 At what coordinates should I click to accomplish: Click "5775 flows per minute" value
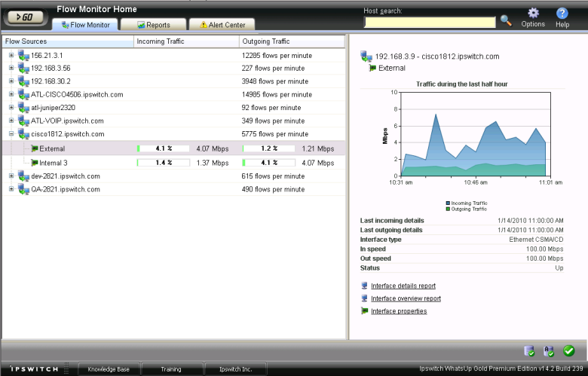pyautogui.click(x=275, y=134)
